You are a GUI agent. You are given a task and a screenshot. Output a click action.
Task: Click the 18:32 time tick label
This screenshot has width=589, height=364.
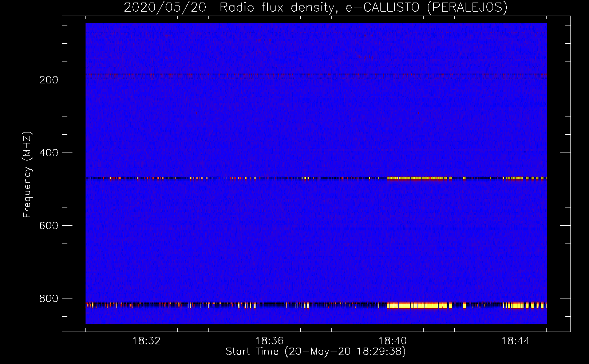[x=147, y=341]
